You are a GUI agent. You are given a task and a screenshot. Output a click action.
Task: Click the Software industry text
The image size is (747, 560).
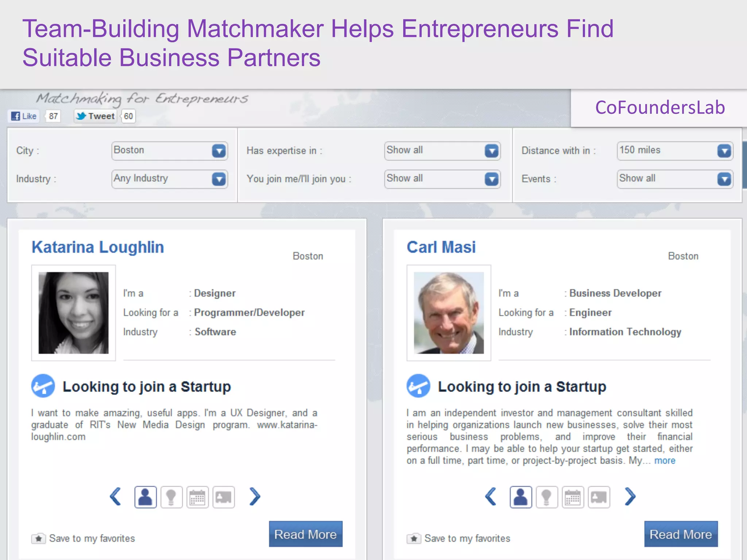pyautogui.click(x=215, y=332)
